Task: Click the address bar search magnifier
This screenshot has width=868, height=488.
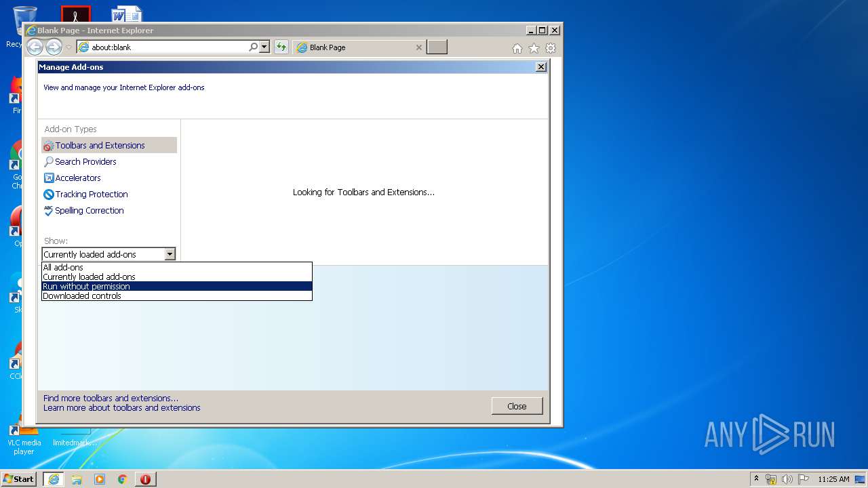Action: pos(253,47)
